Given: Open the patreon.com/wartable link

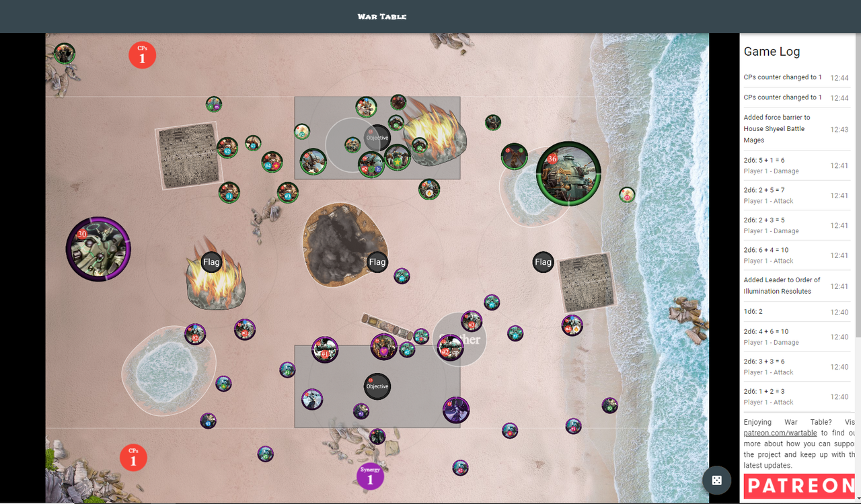Looking at the screenshot, I should tap(780, 433).
